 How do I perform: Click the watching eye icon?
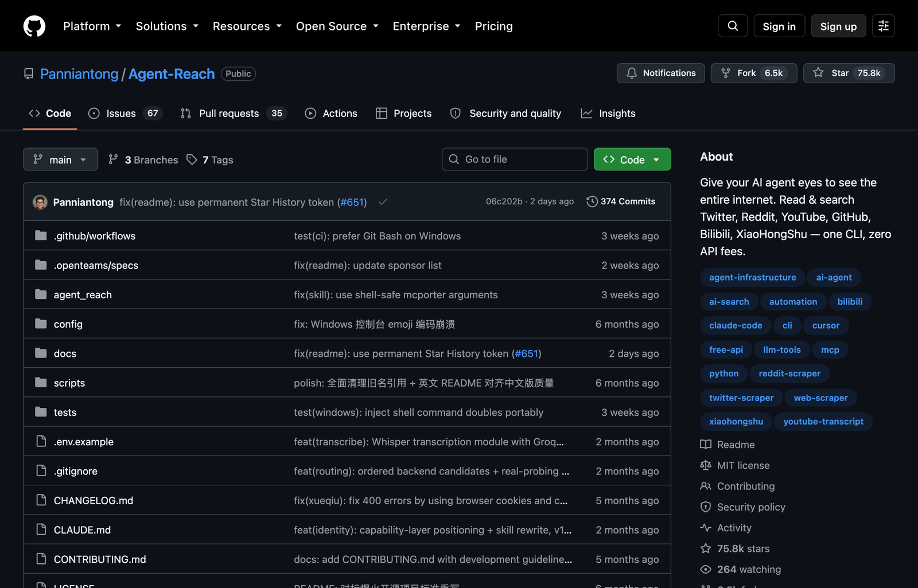tap(706, 569)
